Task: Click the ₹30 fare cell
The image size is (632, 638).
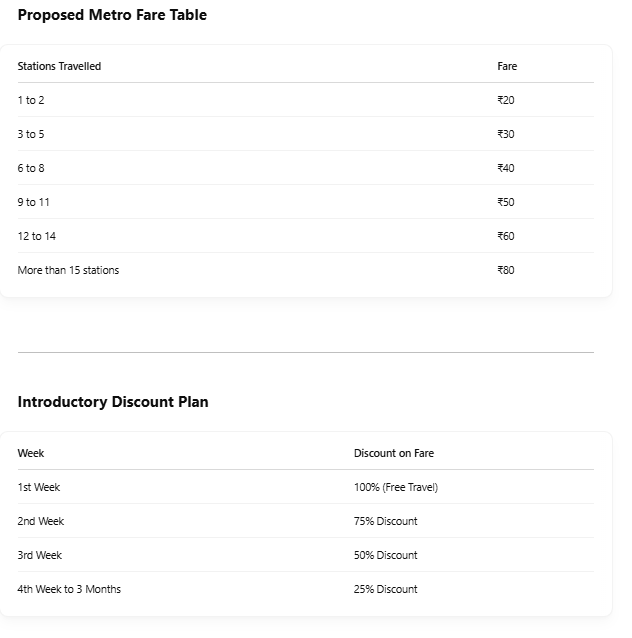Action: 506,134
